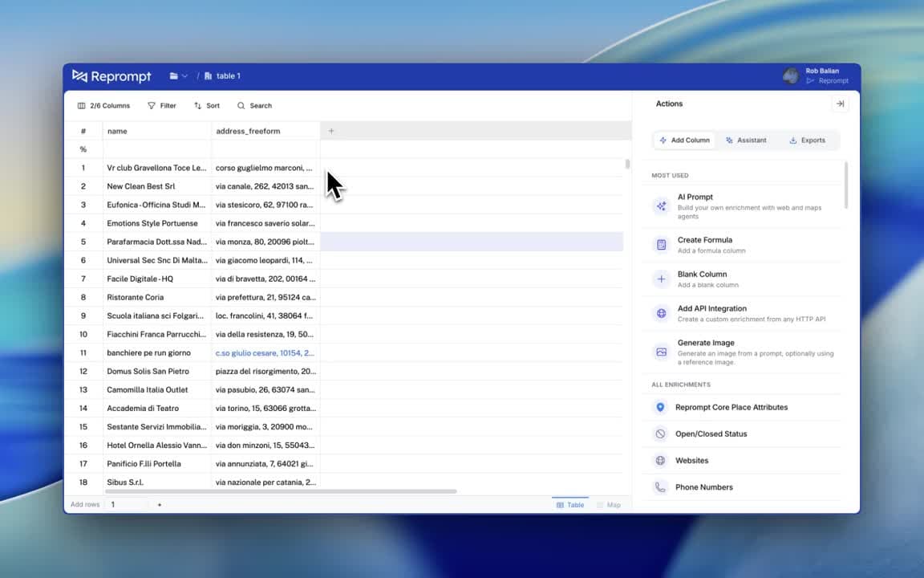Click the Blank Column plus icon
Viewport: 924px width, 578px height.
661,279
